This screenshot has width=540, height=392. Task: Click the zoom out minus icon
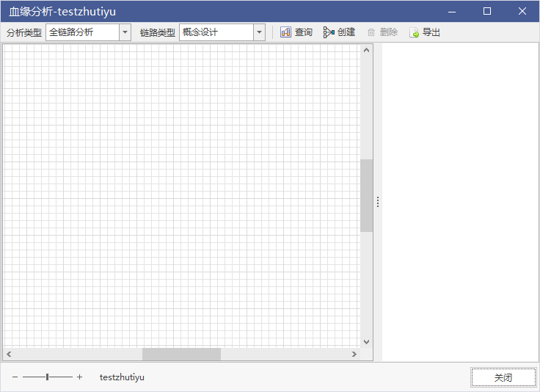pos(15,377)
